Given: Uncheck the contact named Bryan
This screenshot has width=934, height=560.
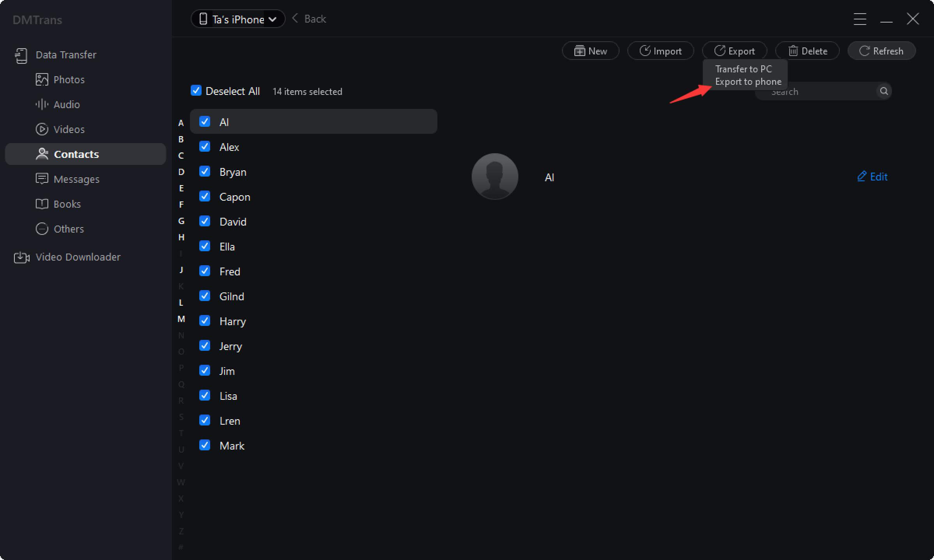Looking at the screenshot, I should pyautogui.click(x=204, y=171).
